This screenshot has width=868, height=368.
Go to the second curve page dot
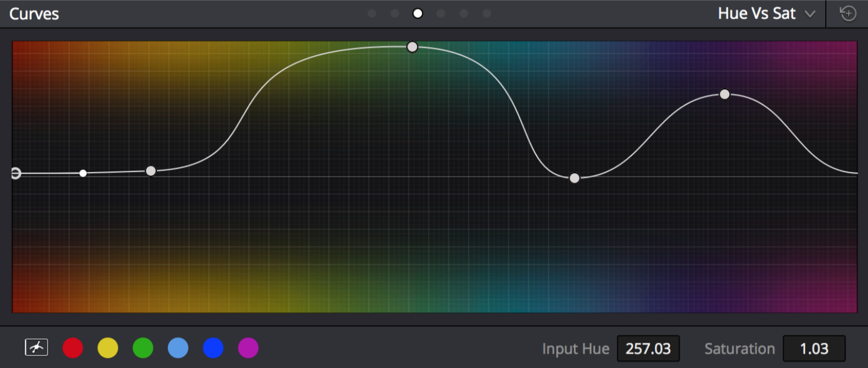(395, 13)
